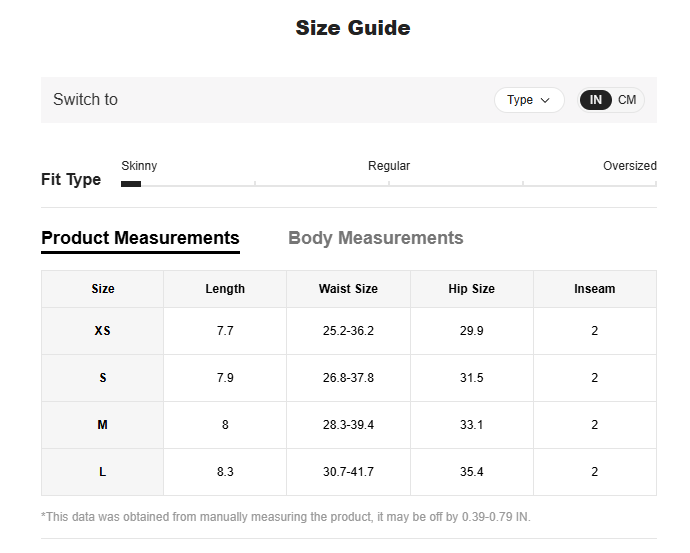Click the Size column header
Image resolution: width=690 pixels, height=553 pixels.
click(x=103, y=289)
